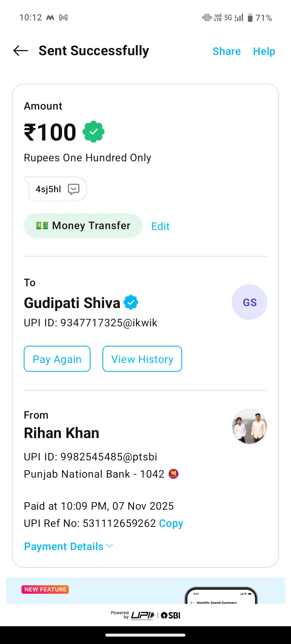Tap the message bubble icon beside 4sj5hl

[x=74, y=189]
